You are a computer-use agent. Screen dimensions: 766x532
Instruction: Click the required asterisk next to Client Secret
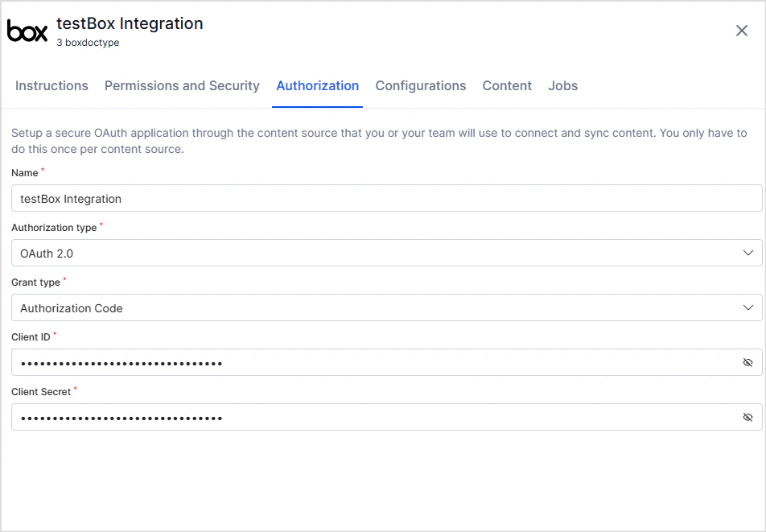point(76,387)
